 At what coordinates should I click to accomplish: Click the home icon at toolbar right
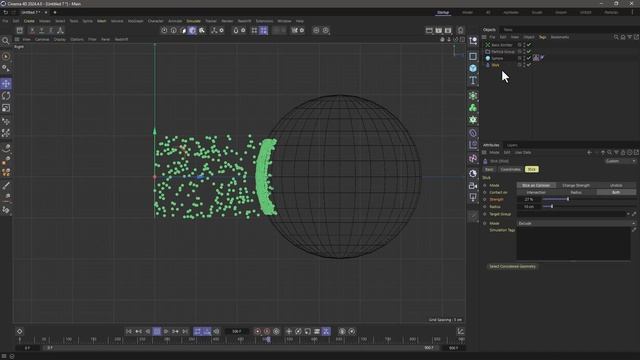click(x=460, y=30)
